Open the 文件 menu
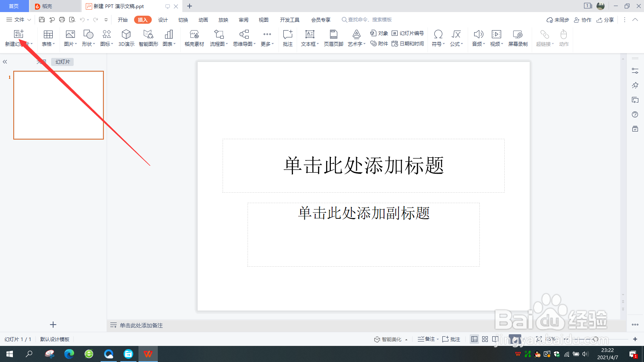Image resolution: width=644 pixels, height=362 pixels. pyautogui.click(x=19, y=19)
